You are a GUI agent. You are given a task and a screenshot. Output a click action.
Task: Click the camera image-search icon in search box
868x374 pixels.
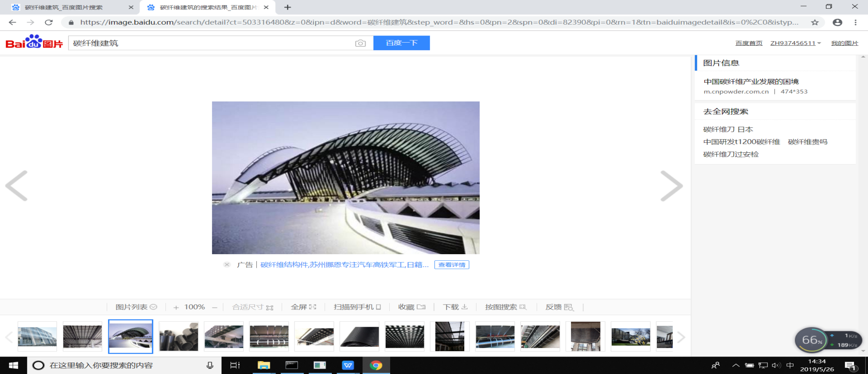pyautogui.click(x=360, y=43)
